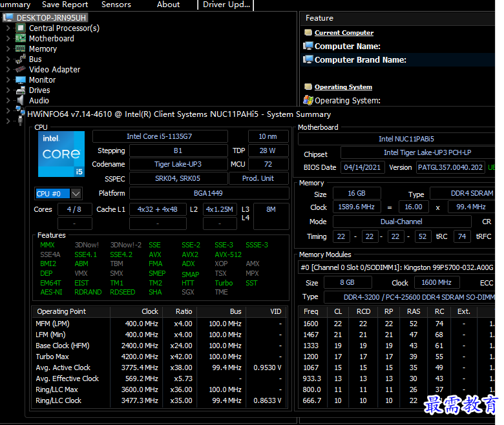504x425 pixels.
Task: Open the About menu item
Action: (168, 5)
